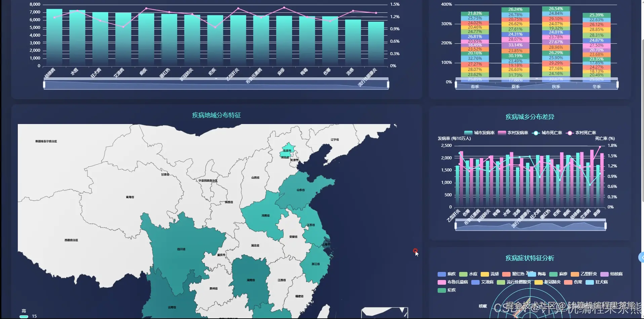Click the 33.14% segment in the 夏季 column
The height and width of the screenshot is (319, 644).
pos(515,45)
